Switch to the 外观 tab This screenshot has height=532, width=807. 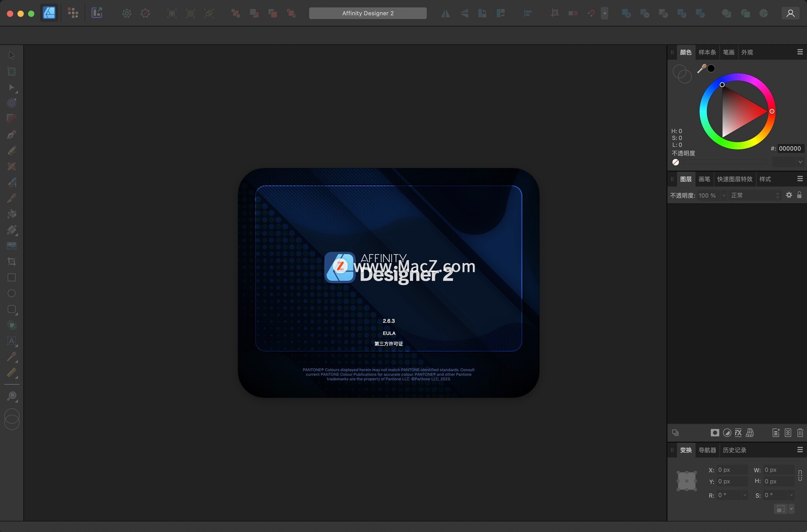click(x=747, y=53)
